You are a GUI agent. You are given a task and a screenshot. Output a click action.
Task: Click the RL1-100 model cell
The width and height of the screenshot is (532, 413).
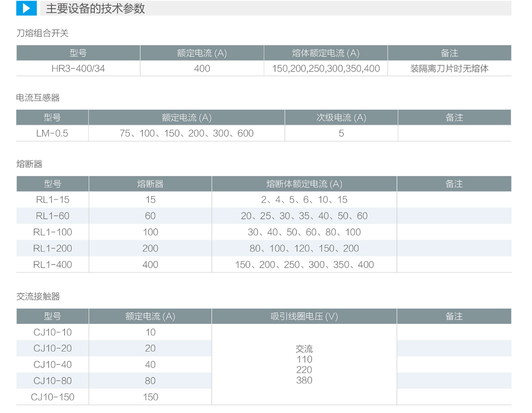pyautogui.click(x=52, y=232)
